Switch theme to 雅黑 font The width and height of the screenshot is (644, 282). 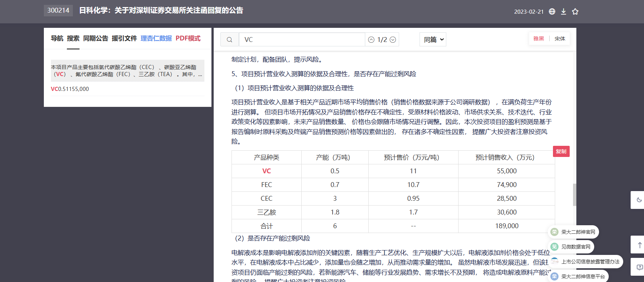538,39
